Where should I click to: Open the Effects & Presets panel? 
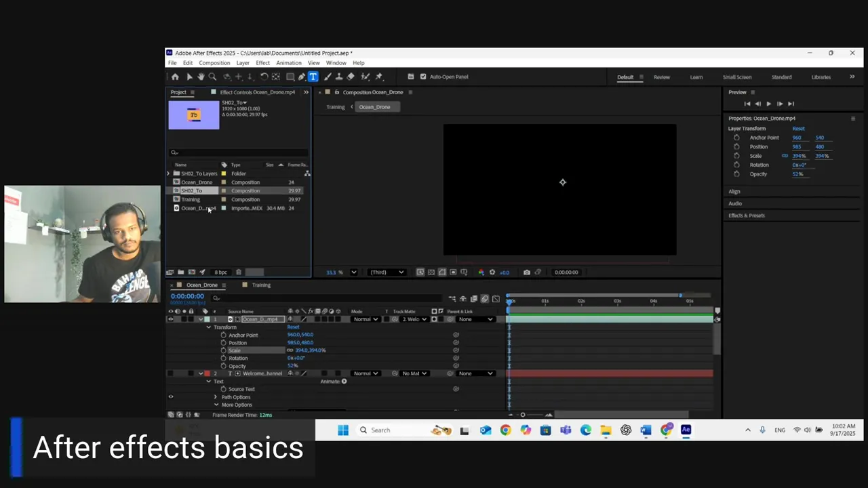click(747, 216)
